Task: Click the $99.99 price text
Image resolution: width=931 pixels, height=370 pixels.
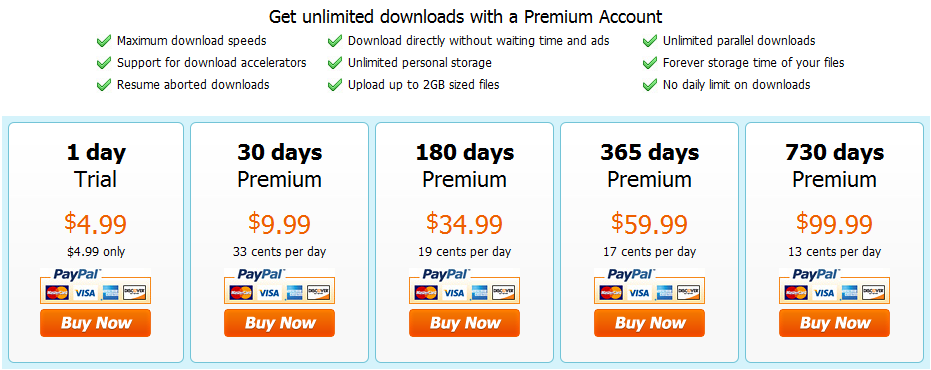Action: coord(834,224)
